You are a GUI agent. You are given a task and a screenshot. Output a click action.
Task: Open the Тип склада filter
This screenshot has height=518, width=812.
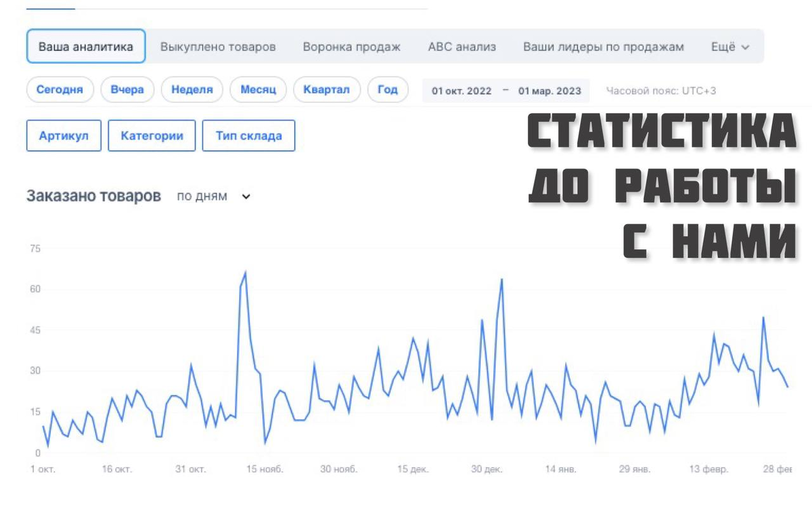tap(248, 135)
